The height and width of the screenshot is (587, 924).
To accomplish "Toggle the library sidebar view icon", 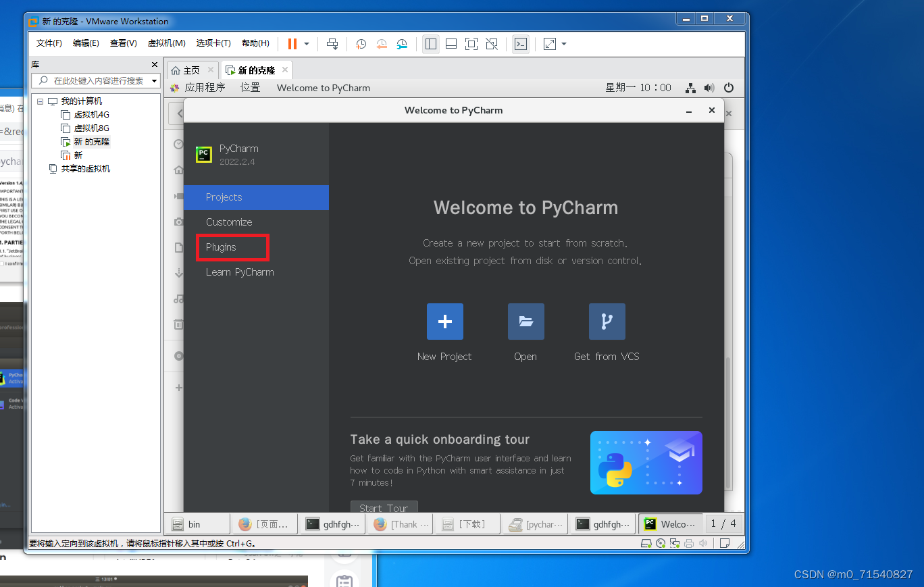I will coord(431,44).
